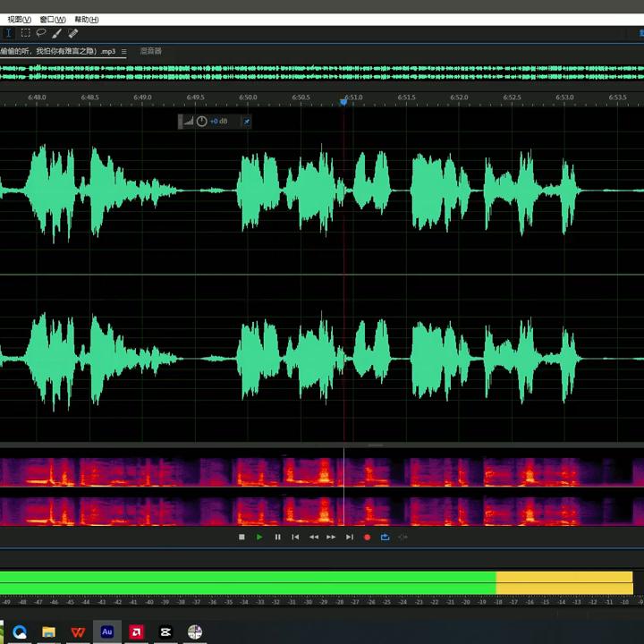Pause the audio playback
The image size is (644, 644).
277,537
